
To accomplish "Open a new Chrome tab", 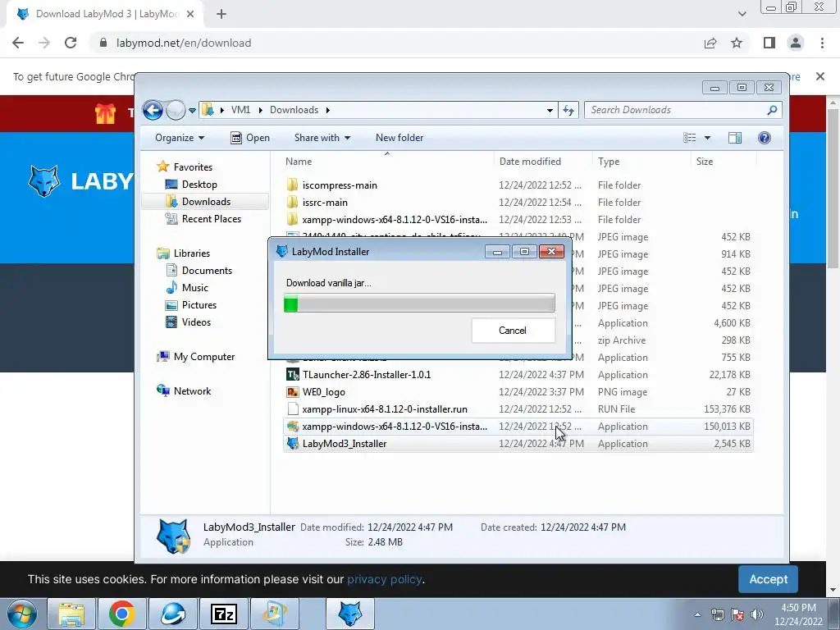I will click(x=221, y=14).
